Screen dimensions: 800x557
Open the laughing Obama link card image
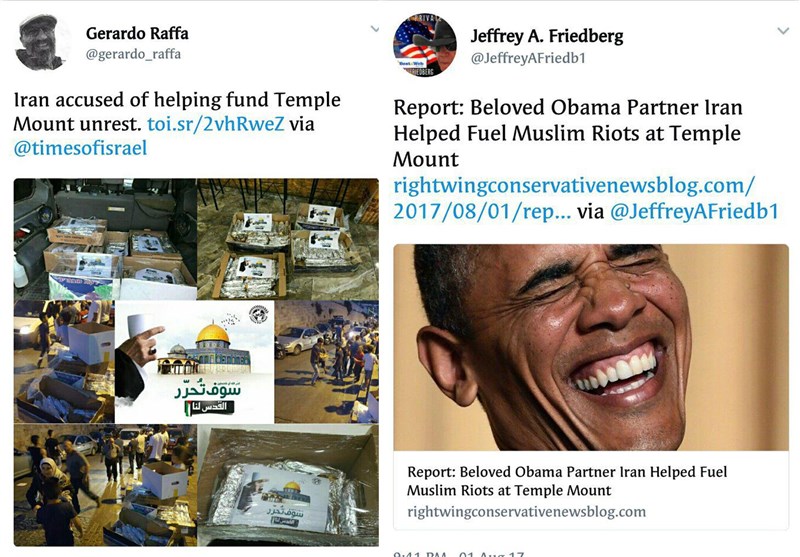pos(591,347)
